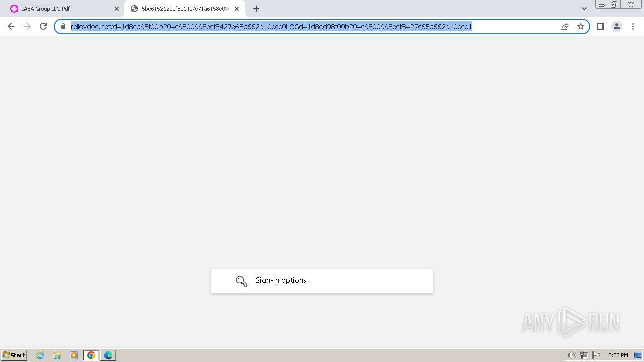Share this page icon in address bar
Viewport: 644px width, 362px height.
[565, 26]
